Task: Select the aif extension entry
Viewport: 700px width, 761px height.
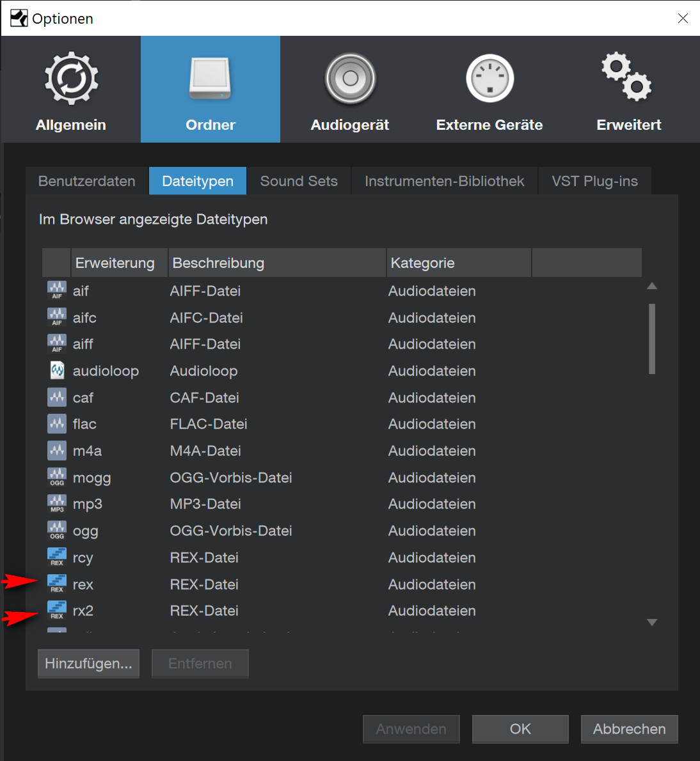Action: (x=81, y=291)
